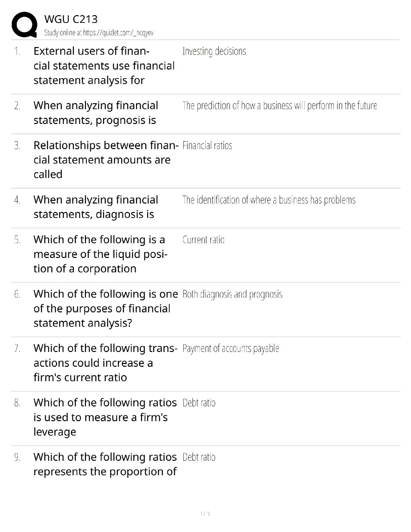Select the 'Current ratio' answer

[203, 240]
